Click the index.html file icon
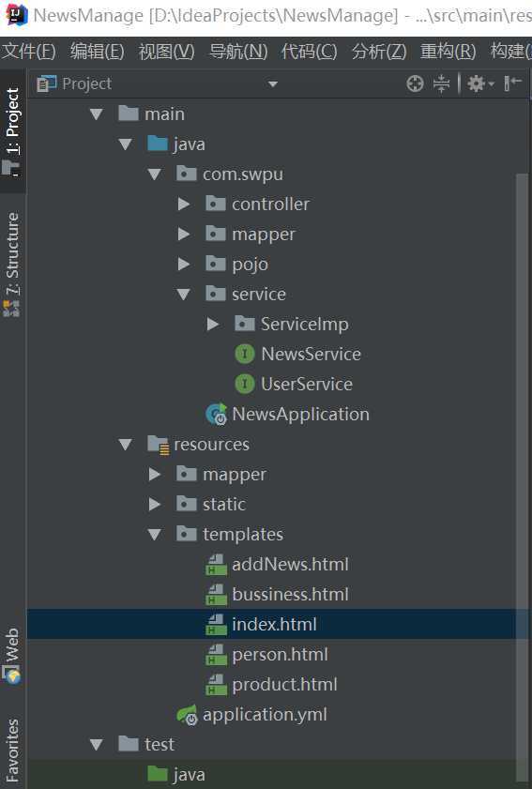The image size is (532, 789). [216, 625]
